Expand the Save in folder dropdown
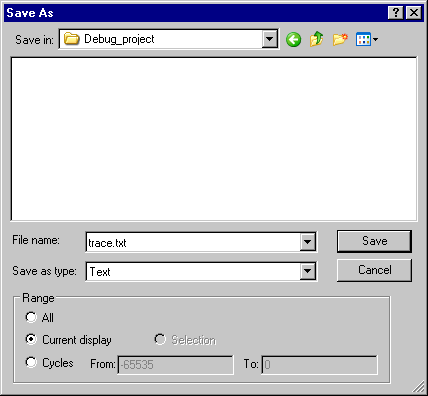The width and height of the screenshot is (428, 396). [269, 39]
